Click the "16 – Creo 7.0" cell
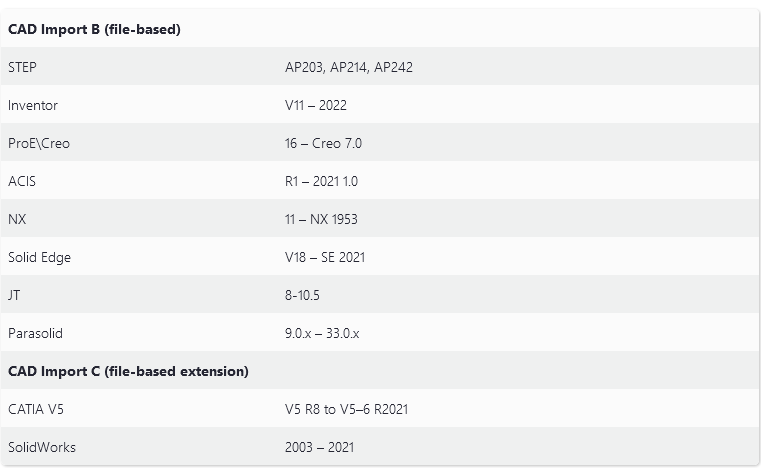Viewport: 763px width, 468px height. click(x=323, y=143)
